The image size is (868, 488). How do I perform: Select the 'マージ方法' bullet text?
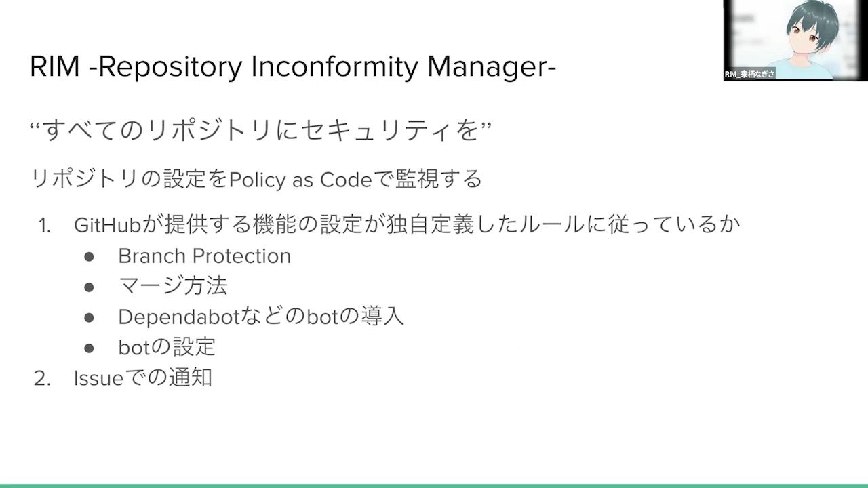172,286
